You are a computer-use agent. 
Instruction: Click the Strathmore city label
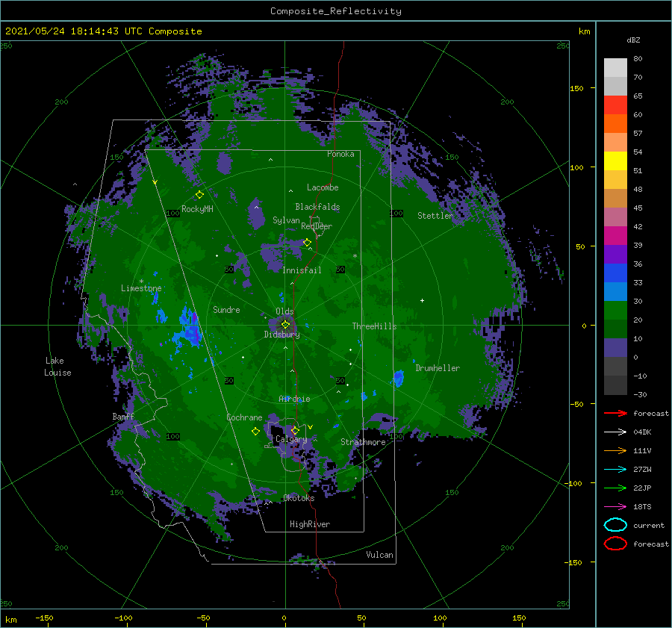point(363,442)
